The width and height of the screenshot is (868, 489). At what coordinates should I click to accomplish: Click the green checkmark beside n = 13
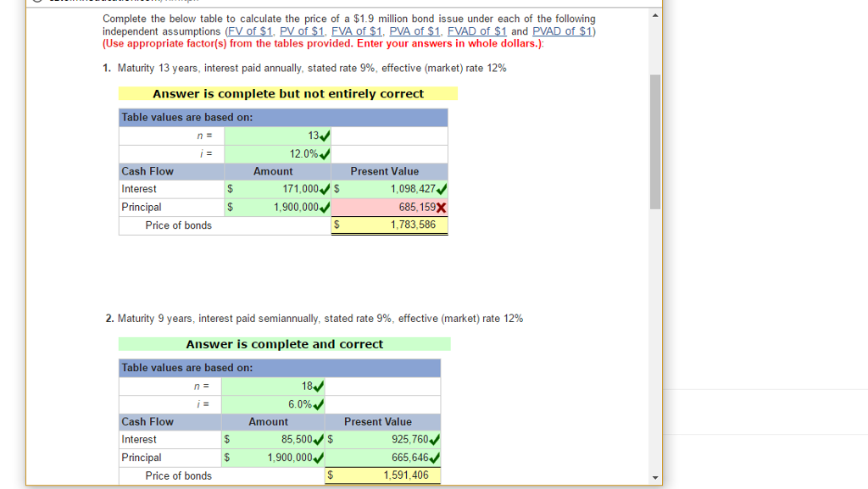click(x=323, y=136)
